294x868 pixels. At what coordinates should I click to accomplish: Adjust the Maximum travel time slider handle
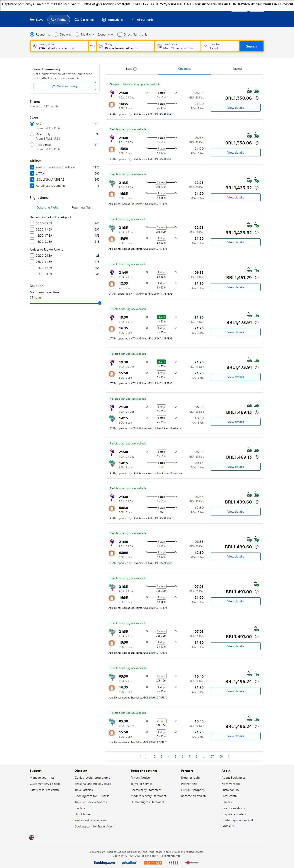[99, 303]
